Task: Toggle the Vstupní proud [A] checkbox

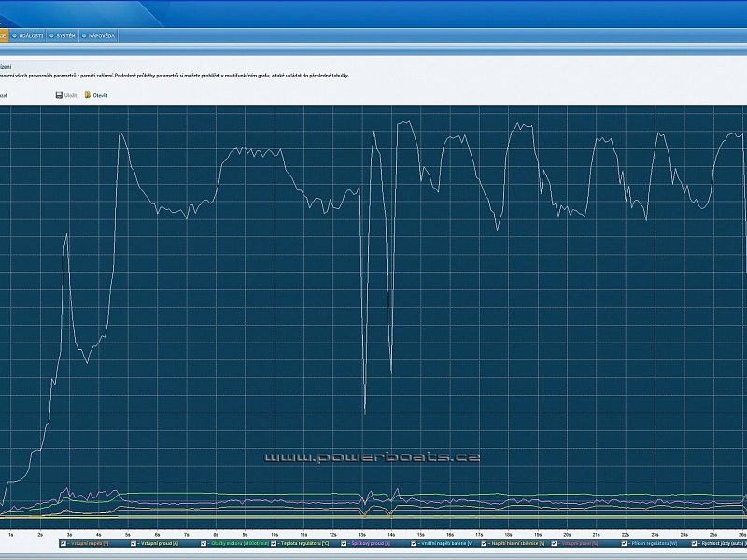Action: tap(134, 543)
